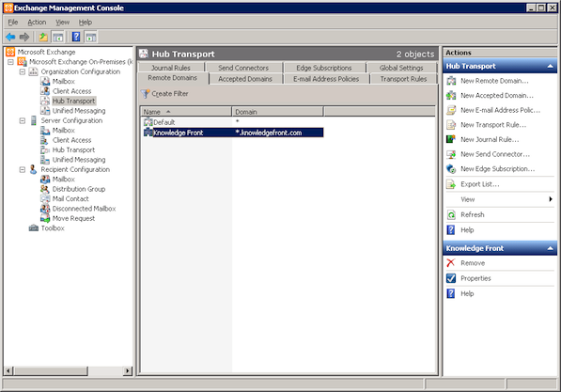Click the Forward arrow toolbar icon
561x392 pixels.
point(24,37)
